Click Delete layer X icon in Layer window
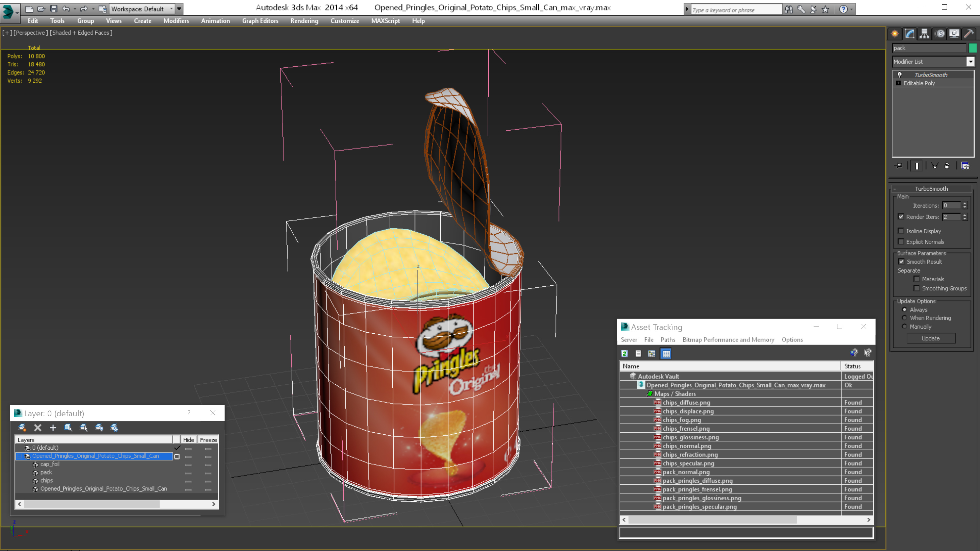 click(x=37, y=428)
